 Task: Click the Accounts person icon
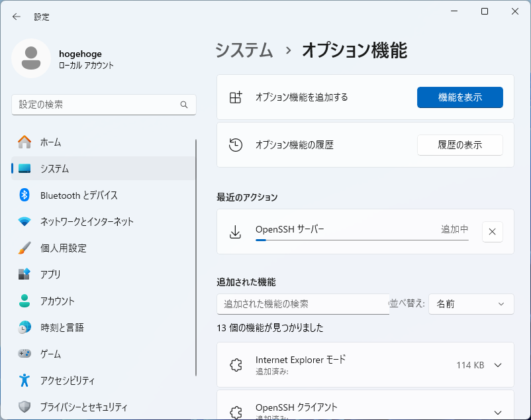(x=24, y=301)
